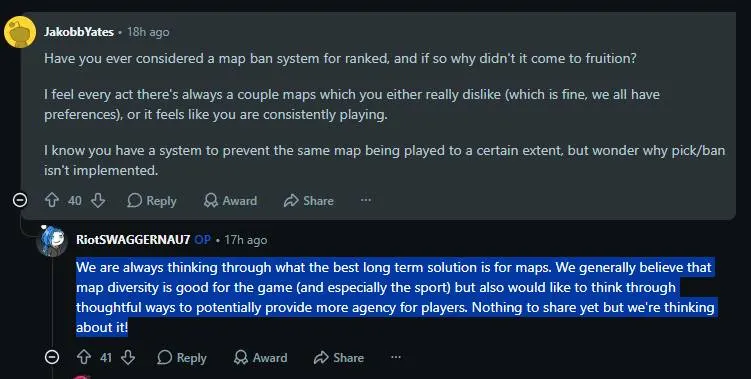Reply to RiotSWAGGERNAU7's comment
This screenshot has width=751, height=379.
click(x=182, y=358)
